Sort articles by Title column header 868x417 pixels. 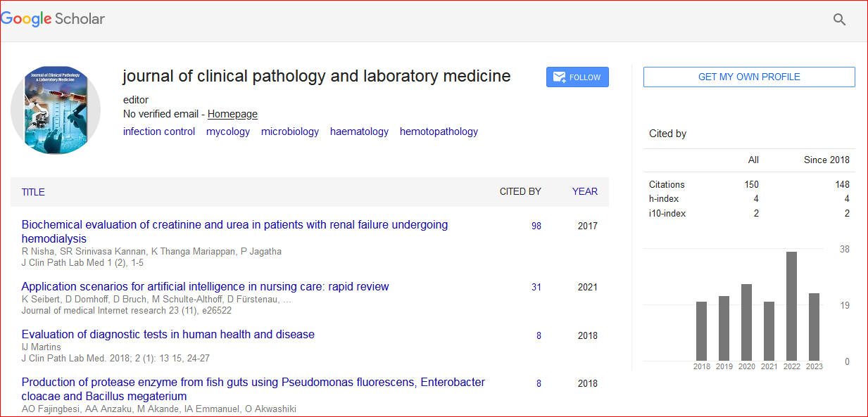click(33, 192)
